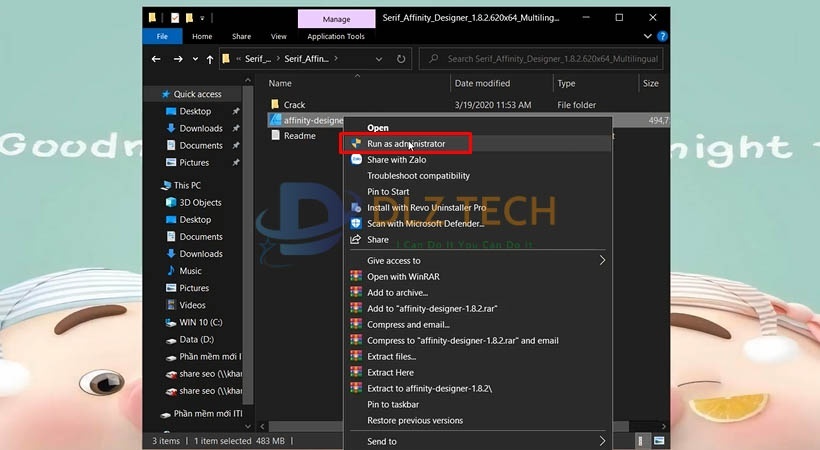This screenshot has height=450, width=820.
Task: Click the 3D Objects cube icon
Action: coord(170,202)
